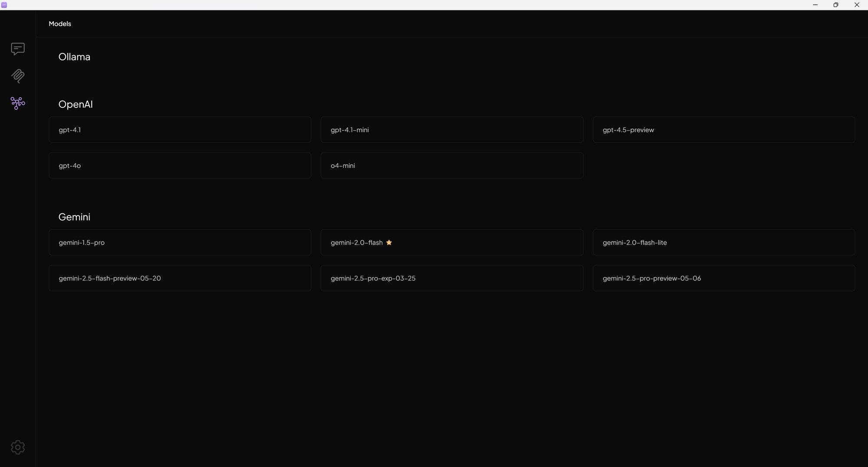
Task: Restore down the application window
Action: point(836,5)
